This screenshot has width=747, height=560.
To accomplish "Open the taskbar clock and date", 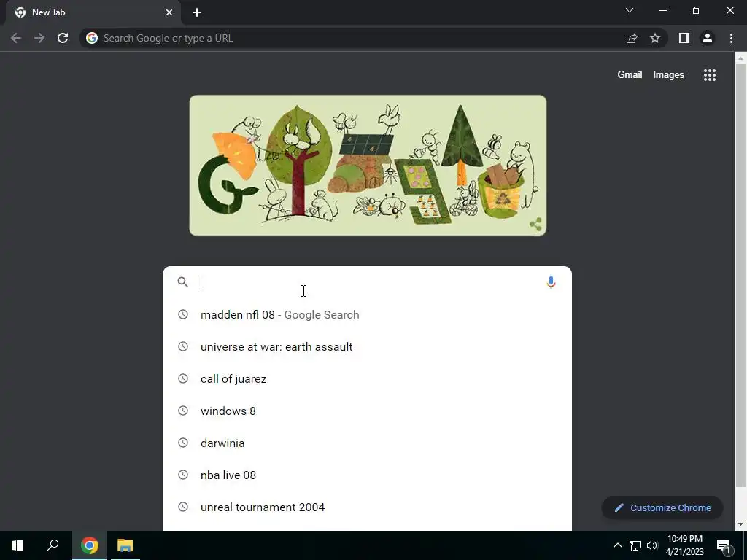I will pos(684,545).
